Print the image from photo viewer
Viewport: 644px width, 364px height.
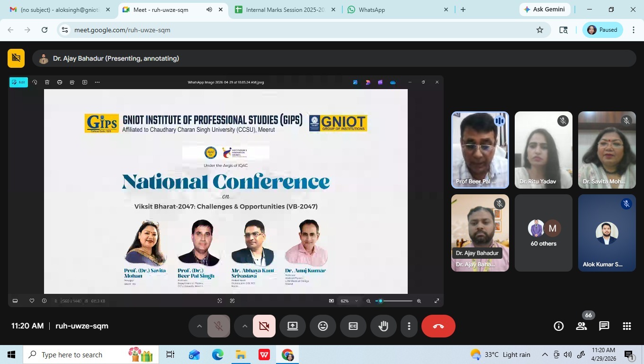(x=60, y=82)
